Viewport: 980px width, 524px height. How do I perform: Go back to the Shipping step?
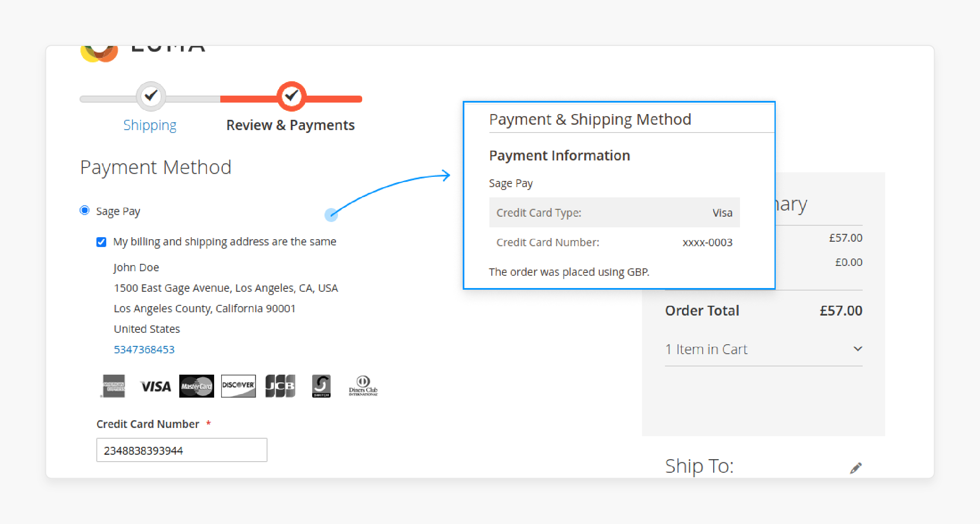click(x=150, y=125)
